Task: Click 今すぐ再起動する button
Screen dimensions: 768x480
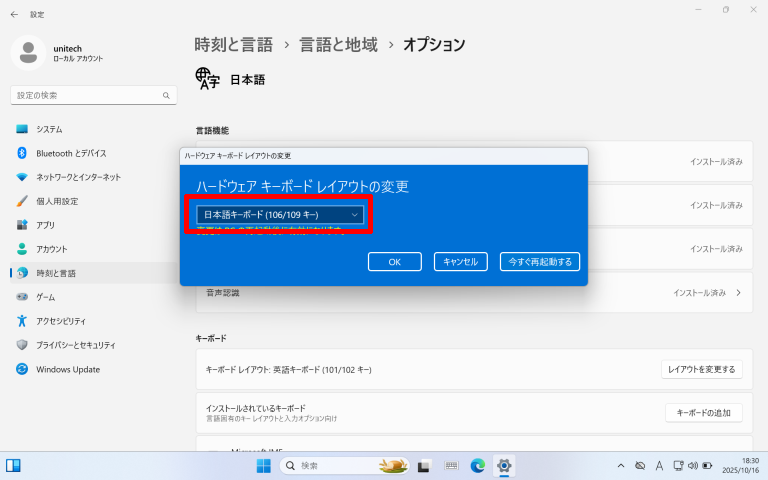Action: (x=540, y=262)
